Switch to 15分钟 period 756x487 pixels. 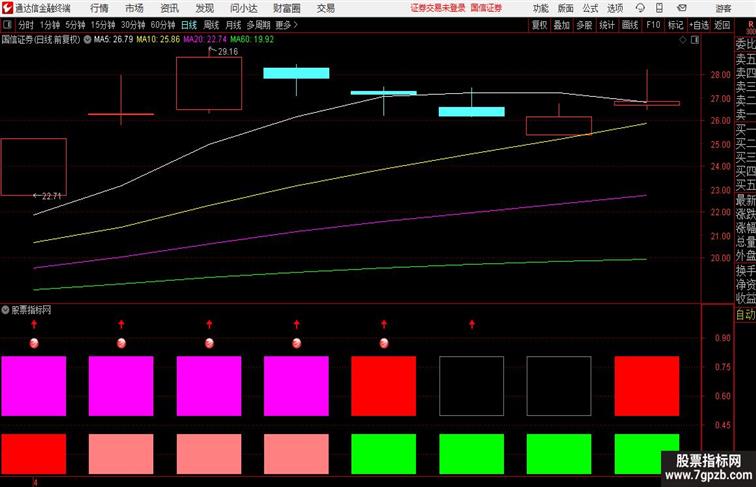pyautogui.click(x=103, y=25)
